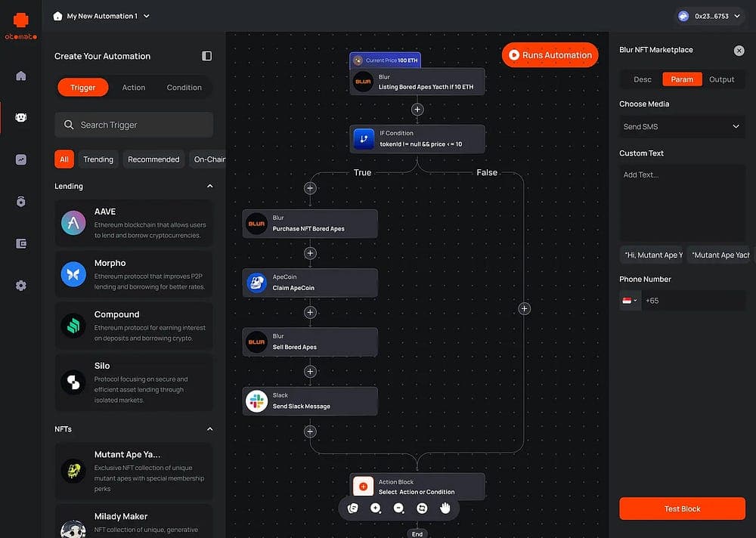Add step between Sell Bored Apes and Slack

click(x=310, y=372)
